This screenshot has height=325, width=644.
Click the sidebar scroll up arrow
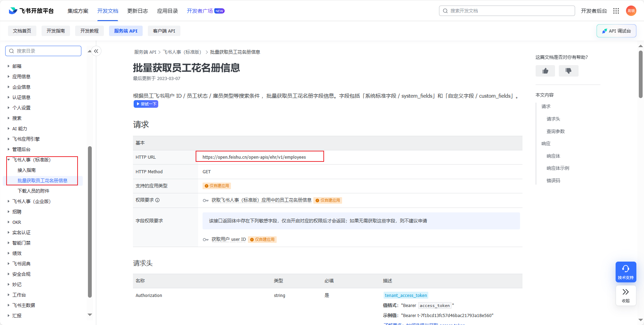(90, 51)
